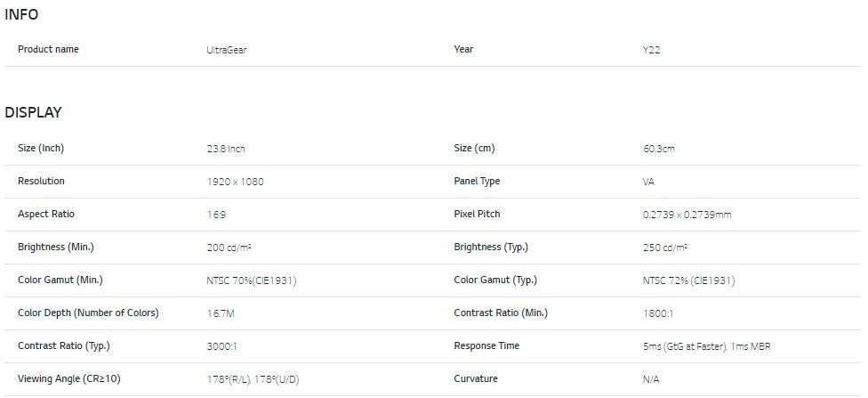Click the Panel Type label

click(x=477, y=181)
